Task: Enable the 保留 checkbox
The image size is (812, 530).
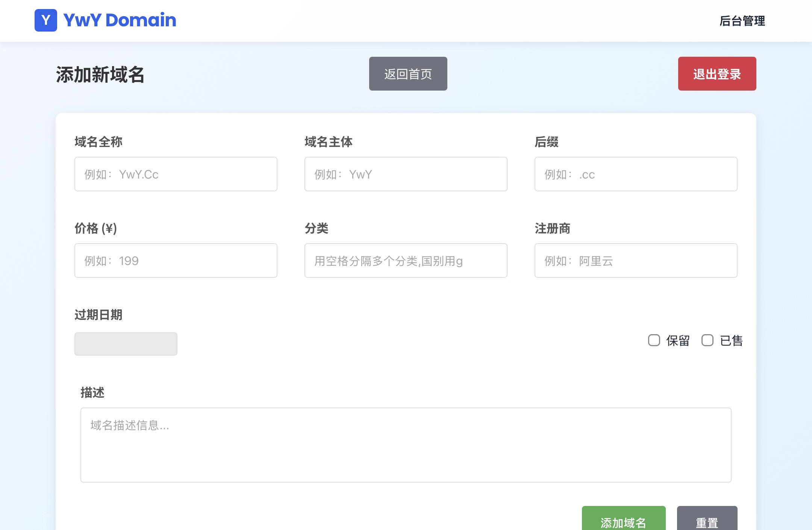Action: 654,340
